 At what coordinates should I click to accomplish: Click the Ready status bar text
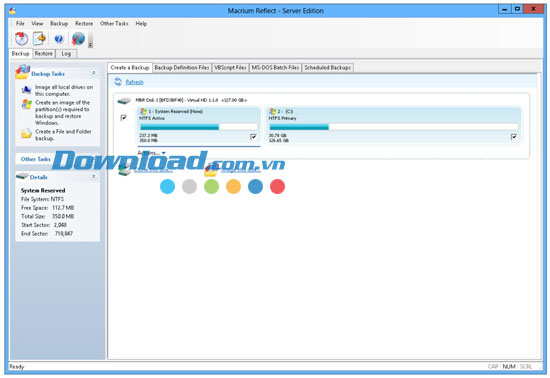click(x=16, y=366)
